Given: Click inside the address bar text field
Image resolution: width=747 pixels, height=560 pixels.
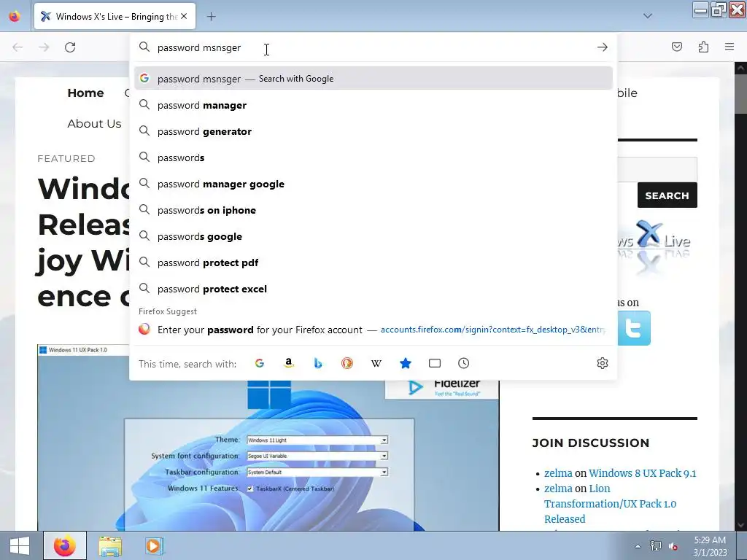Looking at the screenshot, I should pyautogui.click(x=373, y=47).
